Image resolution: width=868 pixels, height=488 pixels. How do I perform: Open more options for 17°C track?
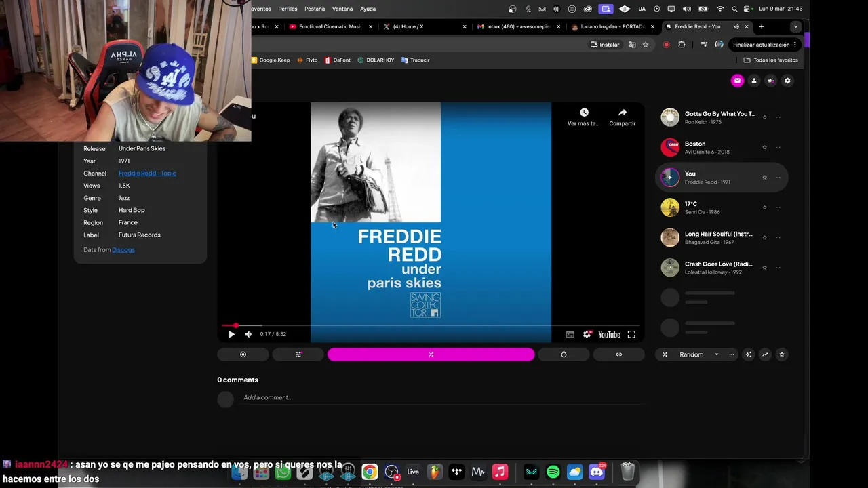(x=778, y=207)
